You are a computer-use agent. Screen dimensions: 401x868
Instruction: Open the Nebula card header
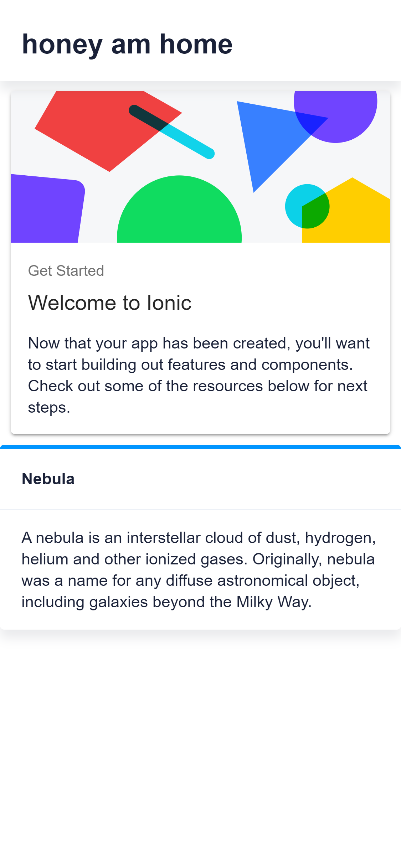(48, 479)
